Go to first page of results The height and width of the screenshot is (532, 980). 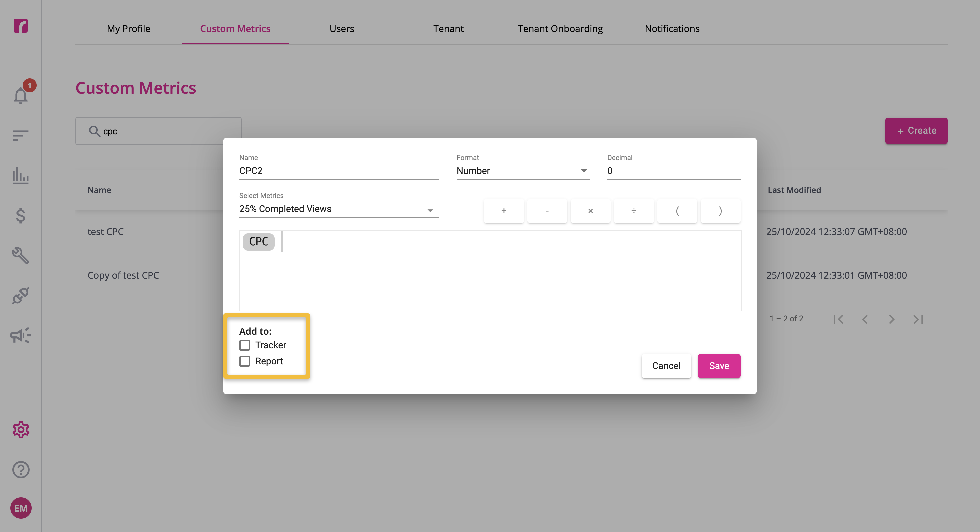[838, 319]
